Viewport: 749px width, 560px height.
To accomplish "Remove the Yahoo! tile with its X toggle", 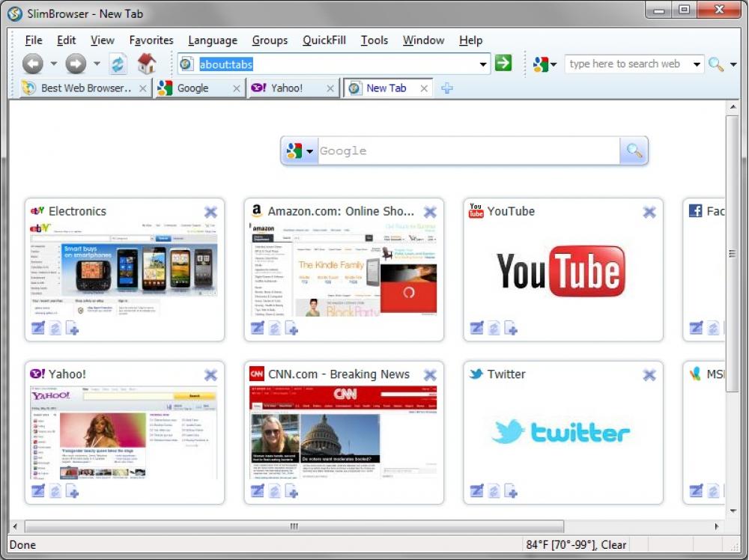I will pos(210,374).
